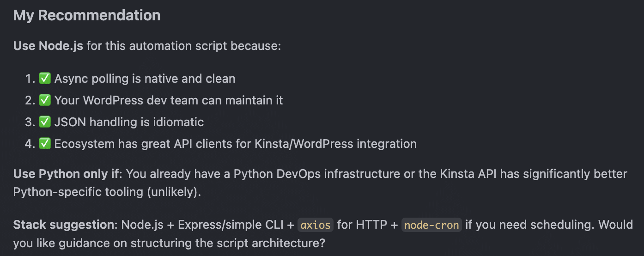The height and width of the screenshot is (256, 644).
Task: Click the checkmark beside Ecosystem item
Action: point(44,144)
